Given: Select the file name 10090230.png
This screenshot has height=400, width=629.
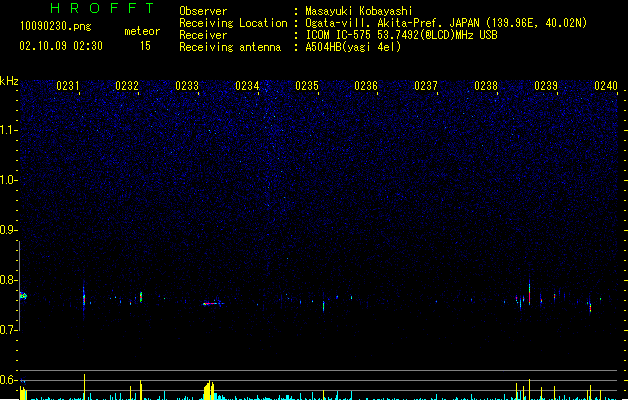Looking at the screenshot, I should point(56,26).
